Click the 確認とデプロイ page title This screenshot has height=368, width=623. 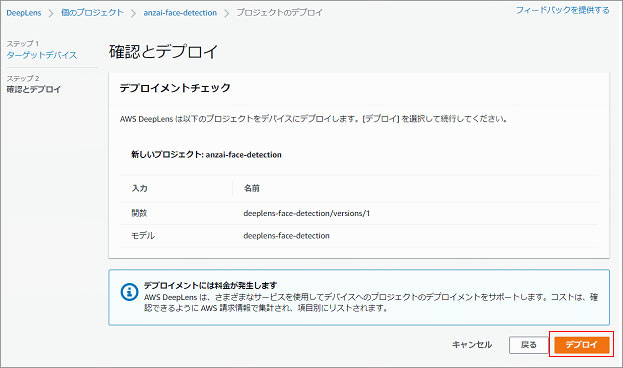(164, 52)
